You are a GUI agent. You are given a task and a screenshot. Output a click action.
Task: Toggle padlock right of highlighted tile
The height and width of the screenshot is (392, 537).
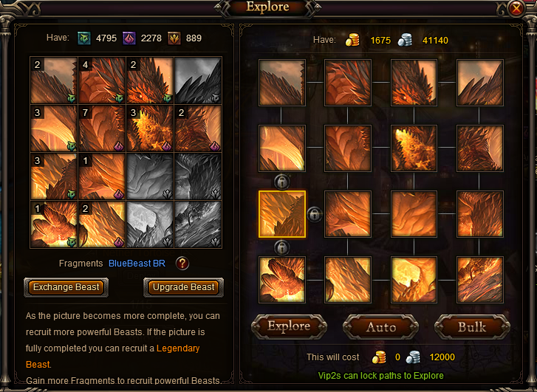coord(314,214)
